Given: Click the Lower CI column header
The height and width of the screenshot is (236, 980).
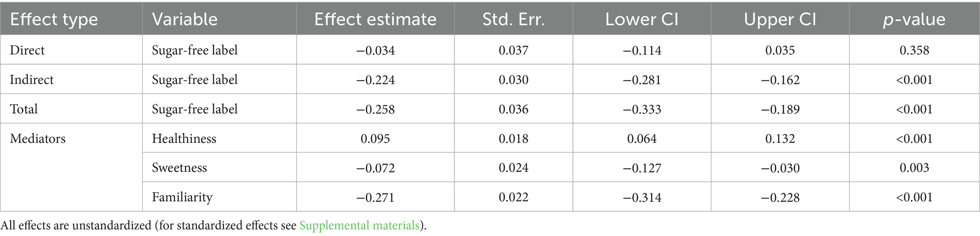Looking at the screenshot, I should (642, 19).
